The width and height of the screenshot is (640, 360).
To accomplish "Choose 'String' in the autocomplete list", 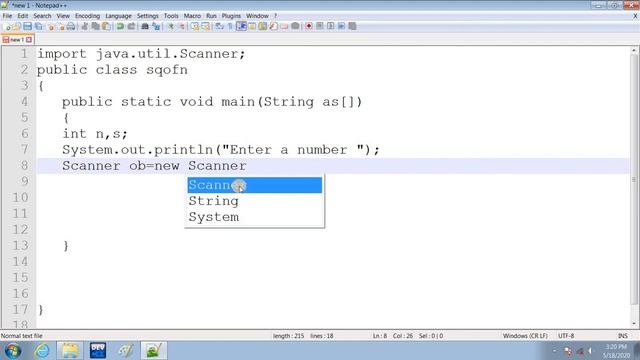I will pyautogui.click(x=255, y=201).
